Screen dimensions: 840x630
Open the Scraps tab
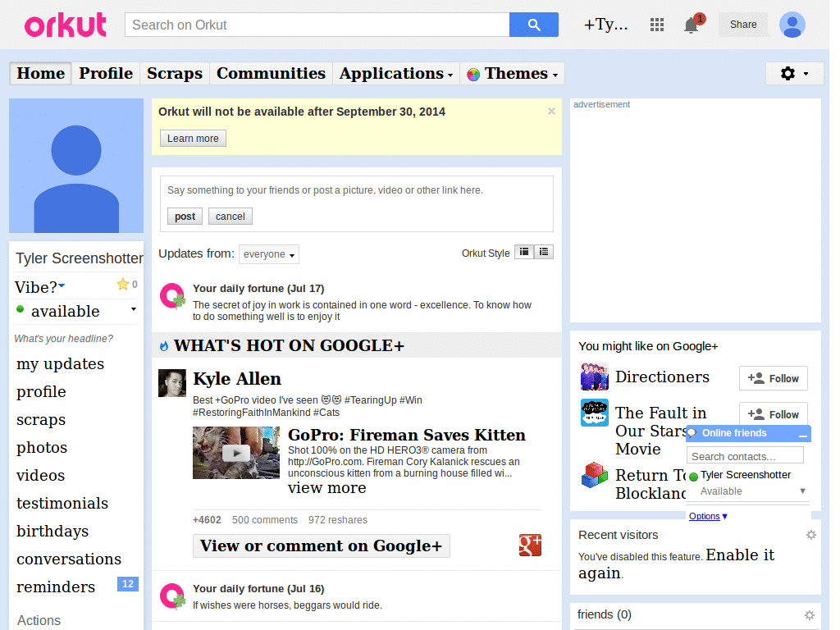pyautogui.click(x=175, y=73)
